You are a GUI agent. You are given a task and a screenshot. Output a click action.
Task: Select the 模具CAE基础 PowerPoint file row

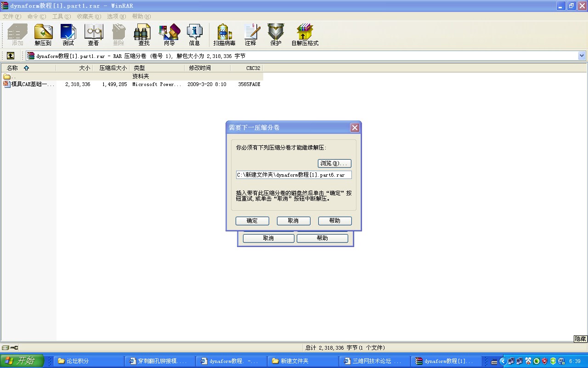pos(132,84)
